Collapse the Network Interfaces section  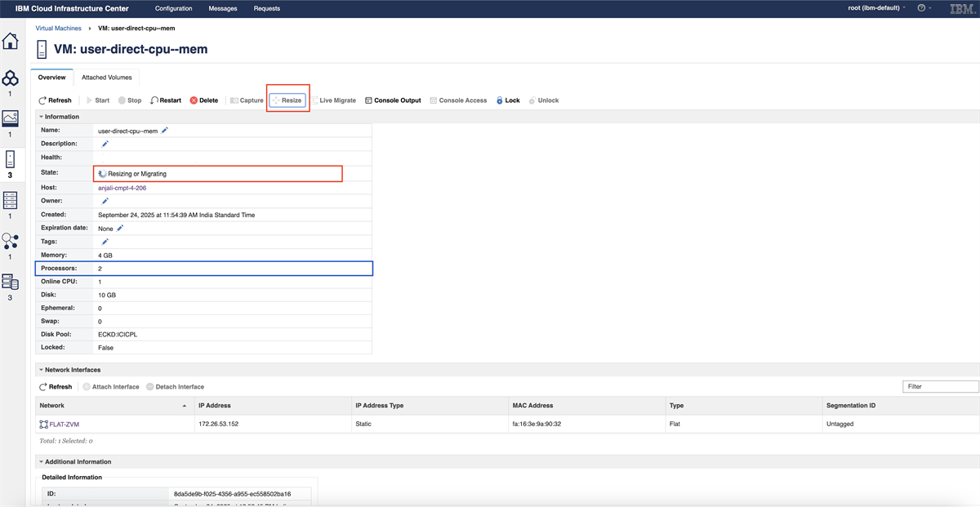[42, 370]
